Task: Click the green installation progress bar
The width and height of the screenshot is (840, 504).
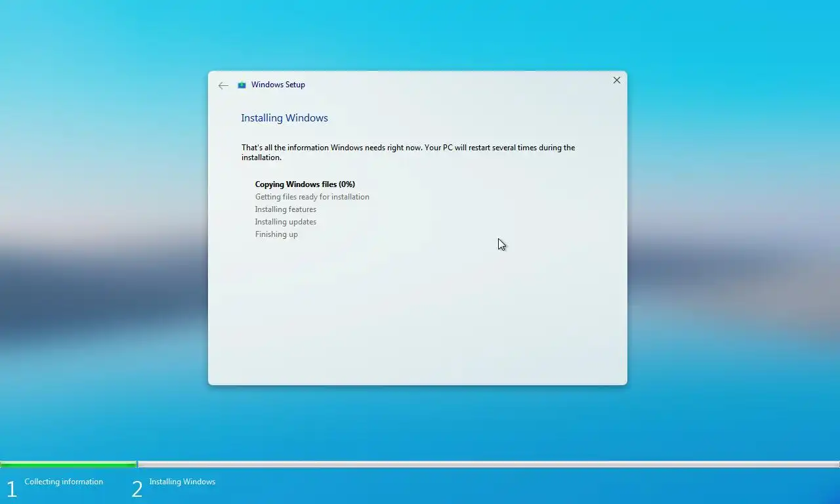Action: pos(68,464)
